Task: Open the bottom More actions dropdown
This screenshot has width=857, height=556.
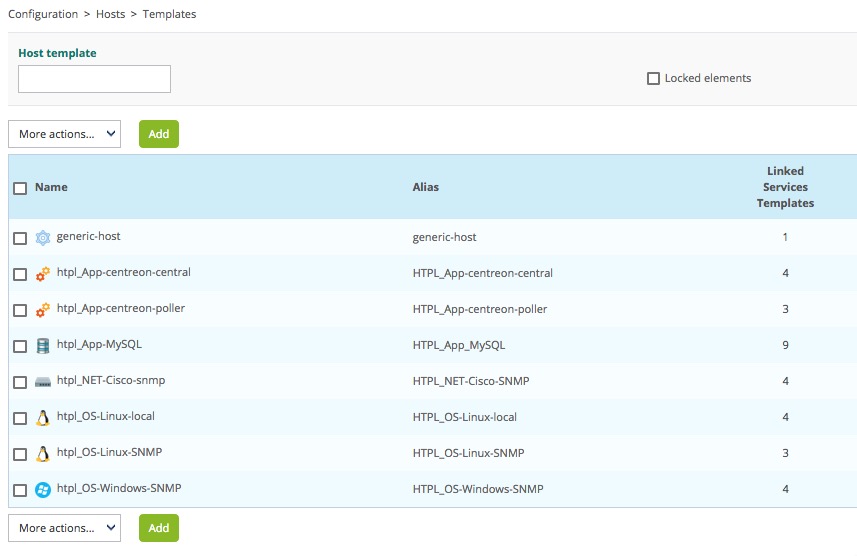Action: pyautogui.click(x=64, y=528)
